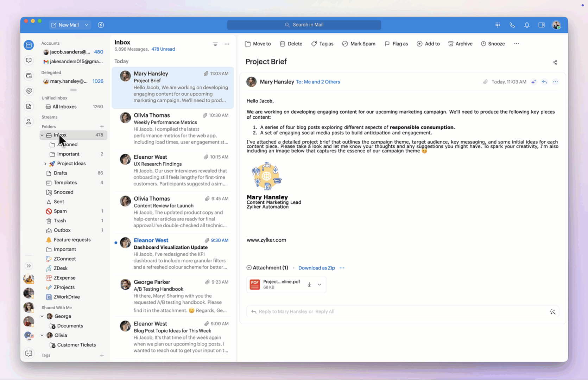The height and width of the screenshot is (380, 588).
Task: Open the user profile avatar in header
Action: coord(556,25)
